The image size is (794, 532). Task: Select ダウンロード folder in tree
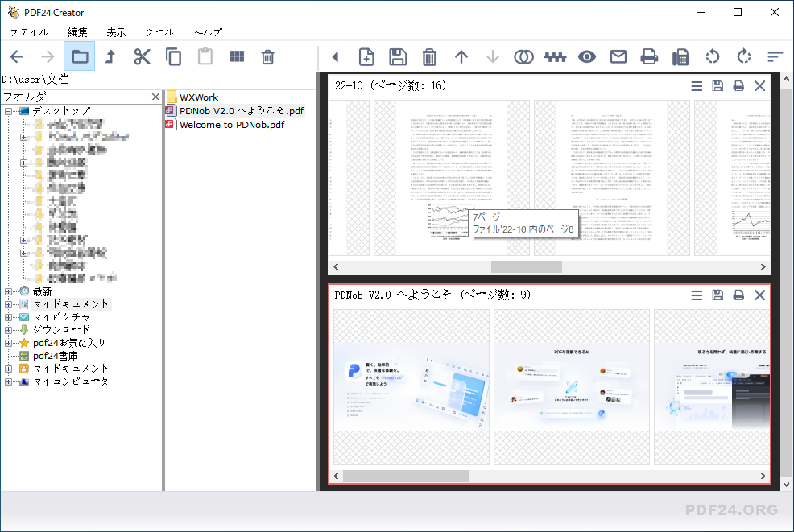(x=61, y=330)
